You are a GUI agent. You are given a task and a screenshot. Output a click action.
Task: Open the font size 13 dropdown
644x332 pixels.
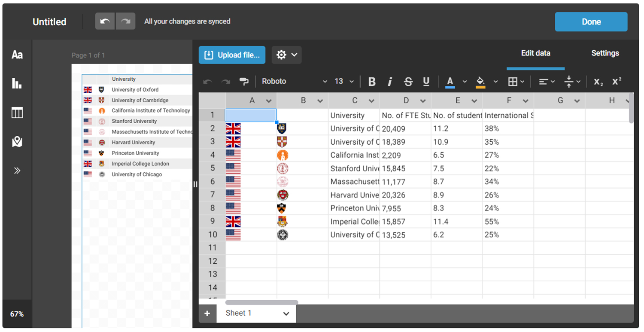click(344, 81)
